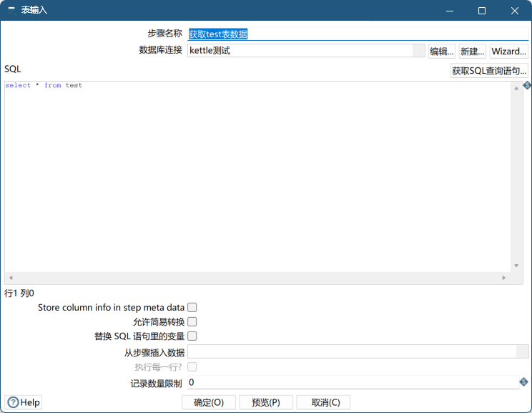The width and height of the screenshot is (532, 413).
Task: Click inside the 步骤名称 text field
Action: pyautogui.click(x=358, y=34)
